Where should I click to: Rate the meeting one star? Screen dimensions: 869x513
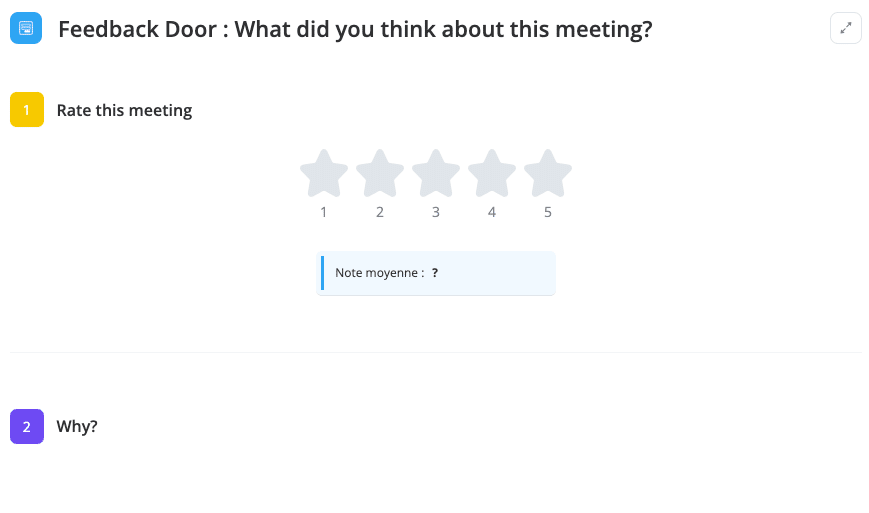coord(324,174)
